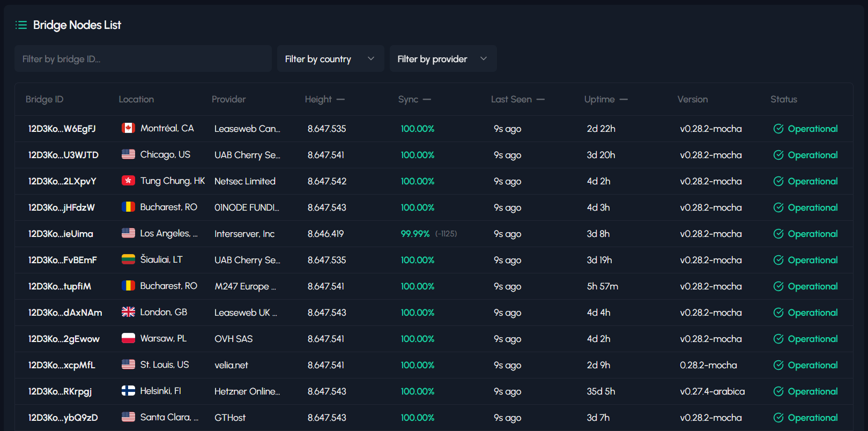Open bridge node 12D3Ko...ieUima

(61, 234)
